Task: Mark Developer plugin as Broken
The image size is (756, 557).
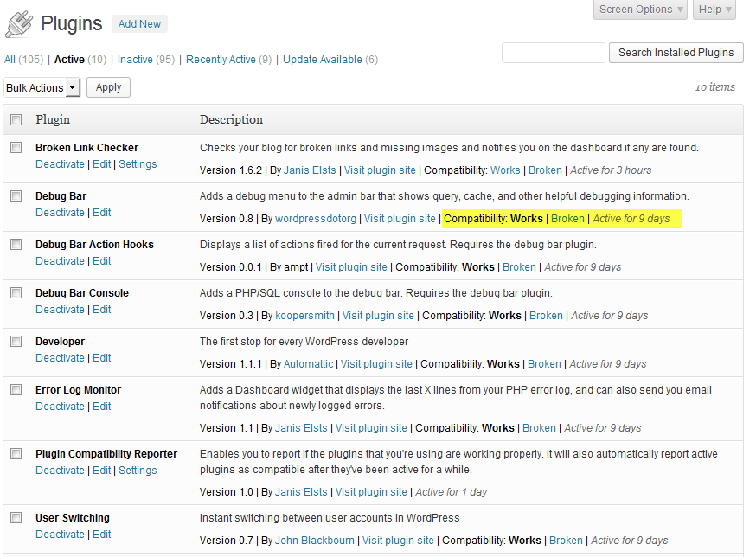Action: [544, 364]
